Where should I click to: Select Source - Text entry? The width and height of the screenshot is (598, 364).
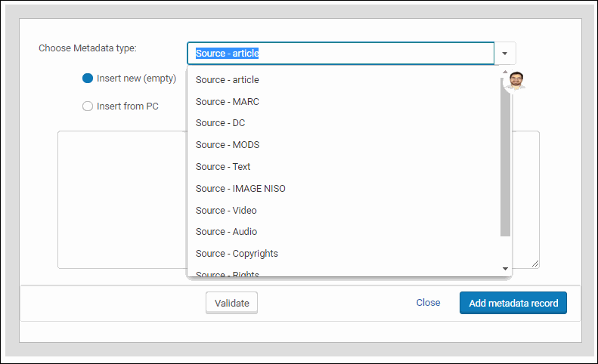coord(222,167)
